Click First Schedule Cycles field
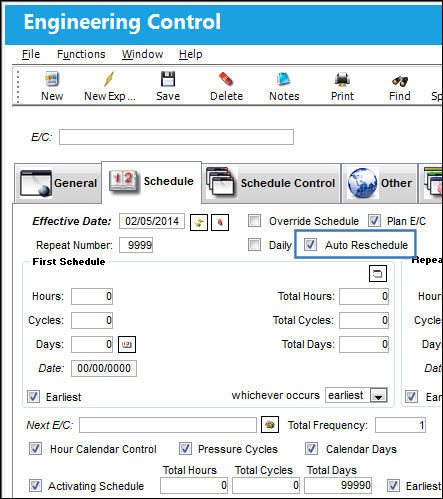Image resolution: width=443 pixels, height=499 pixels. (92, 320)
